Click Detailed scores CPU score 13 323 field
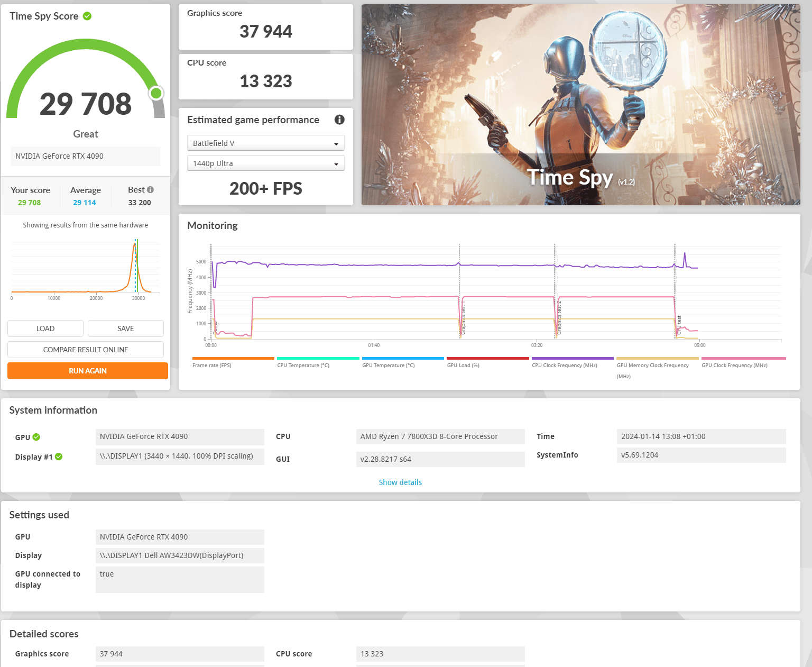The image size is (812, 667). (x=440, y=654)
